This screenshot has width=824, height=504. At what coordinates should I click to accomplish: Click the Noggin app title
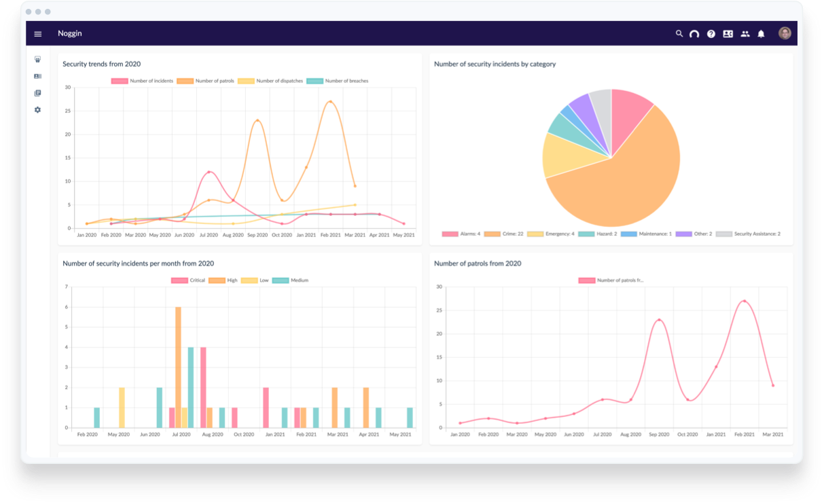69,33
